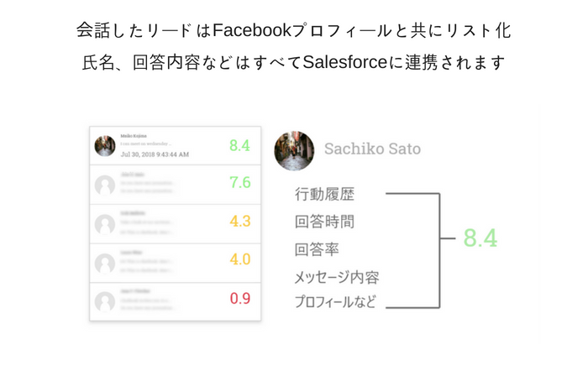The width and height of the screenshot is (588, 392).
Task: Click avatar icon of the 0.9 lead
Action: pos(105,301)
